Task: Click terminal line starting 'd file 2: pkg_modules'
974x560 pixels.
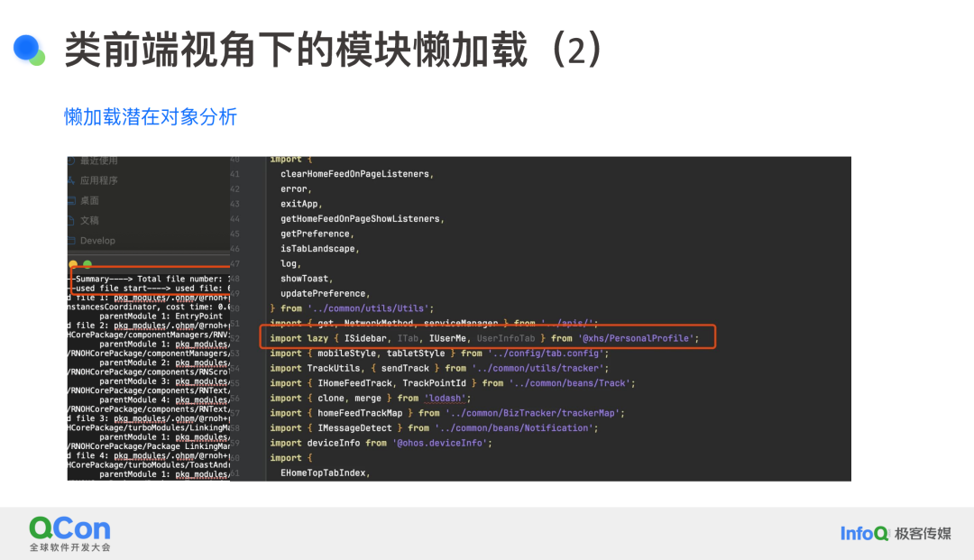Action: pos(149,326)
